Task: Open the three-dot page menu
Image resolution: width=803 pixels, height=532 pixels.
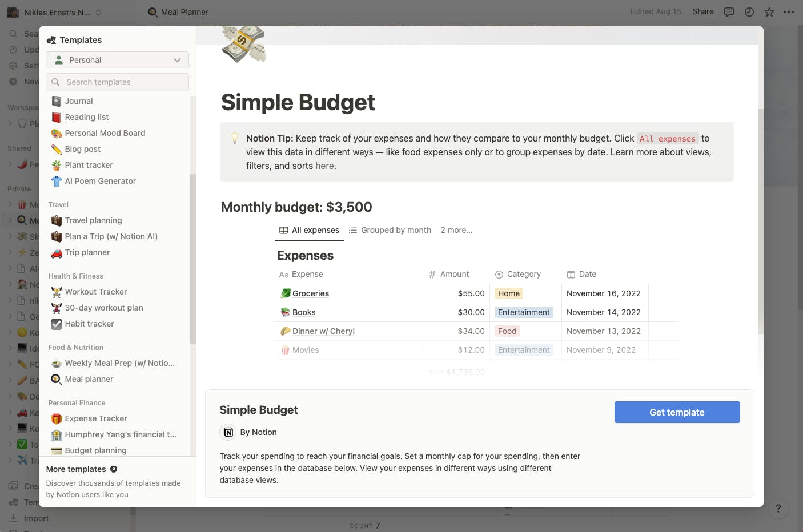Action: (x=789, y=12)
